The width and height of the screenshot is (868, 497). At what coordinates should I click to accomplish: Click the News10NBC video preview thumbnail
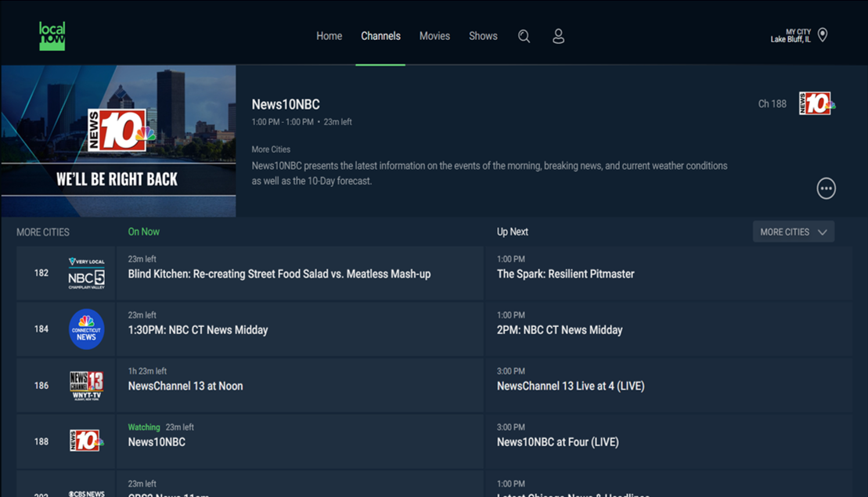(x=118, y=141)
